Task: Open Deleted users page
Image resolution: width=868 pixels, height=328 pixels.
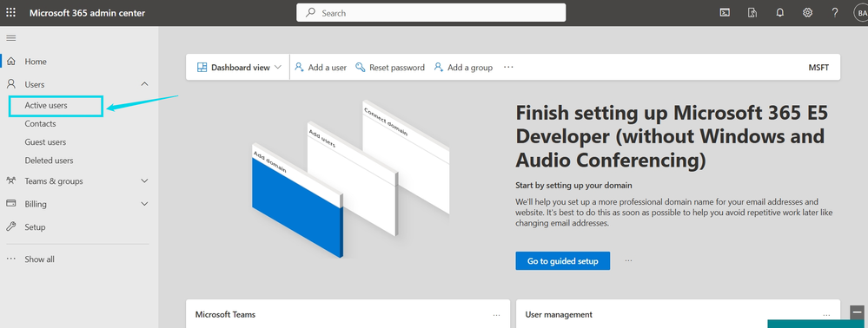Action: [x=49, y=161]
